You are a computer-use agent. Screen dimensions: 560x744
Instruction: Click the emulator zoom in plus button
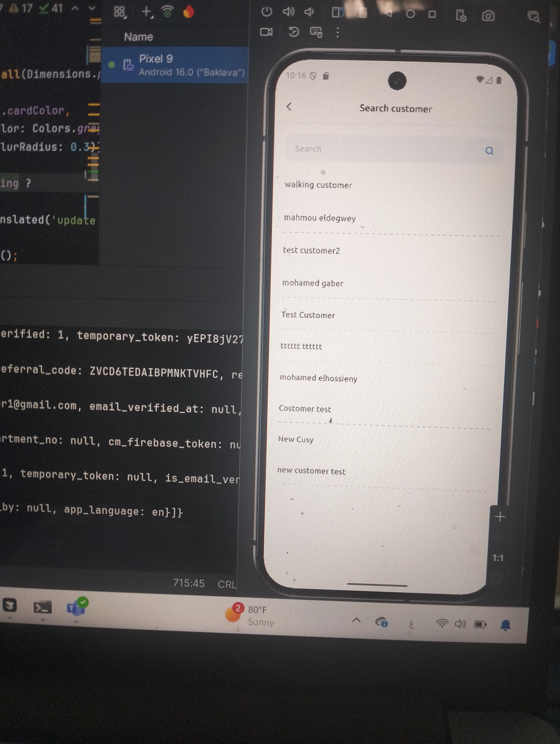pyautogui.click(x=500, y=517)
